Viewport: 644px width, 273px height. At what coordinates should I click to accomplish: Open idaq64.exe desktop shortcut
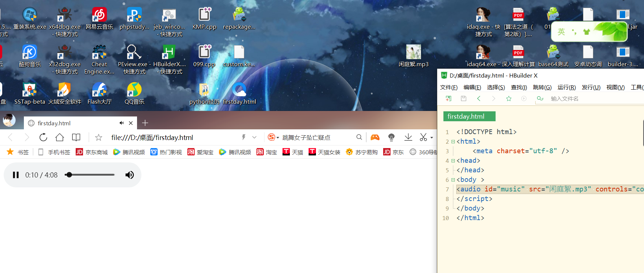[483, 56]
